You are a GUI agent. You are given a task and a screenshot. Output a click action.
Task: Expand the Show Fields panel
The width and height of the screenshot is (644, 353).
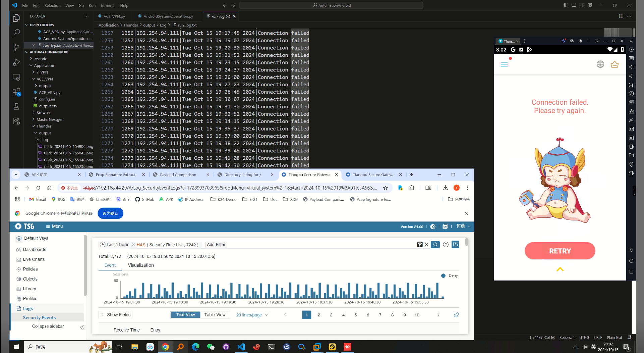coord(115,315)
